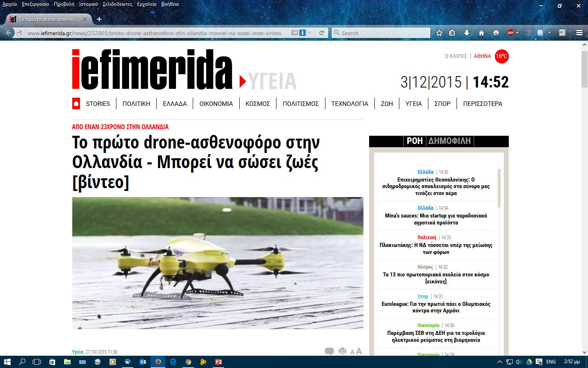Close the iefimerida browser tab
Screen dimensions: 588x368
coord(85,19)
